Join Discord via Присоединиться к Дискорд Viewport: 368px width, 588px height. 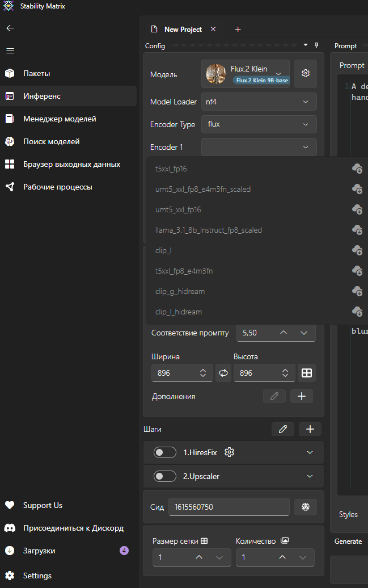pos(68,528)
